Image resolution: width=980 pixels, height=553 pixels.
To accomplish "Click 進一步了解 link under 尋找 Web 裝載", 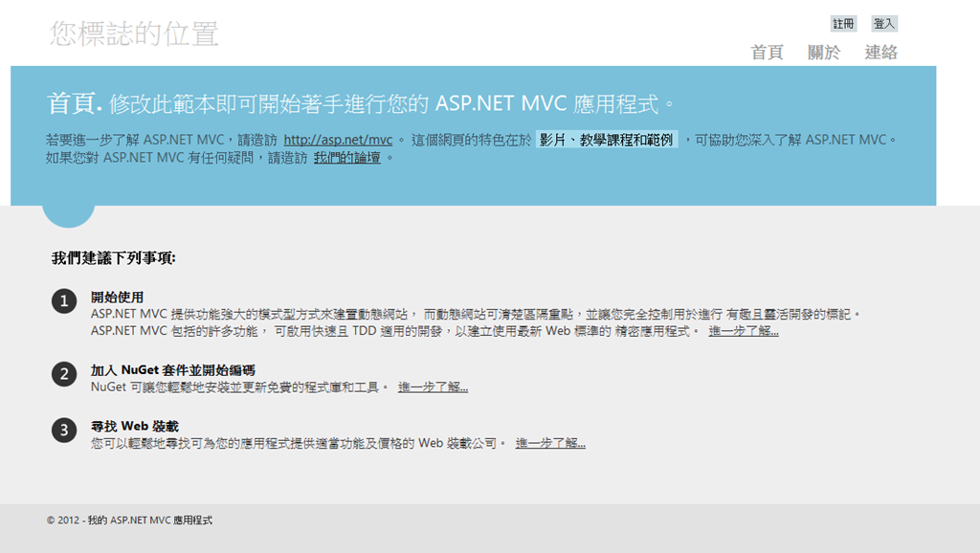I will [550, 443].
